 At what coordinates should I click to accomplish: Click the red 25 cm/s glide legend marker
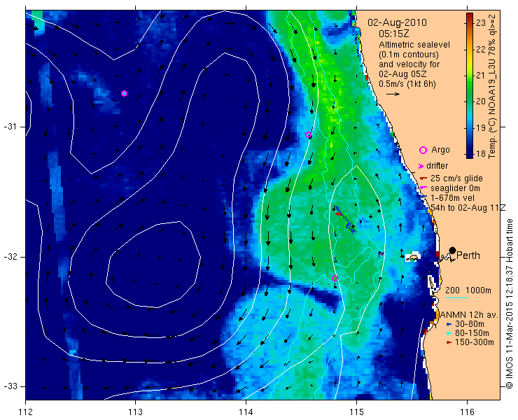[x=423, y=178]
